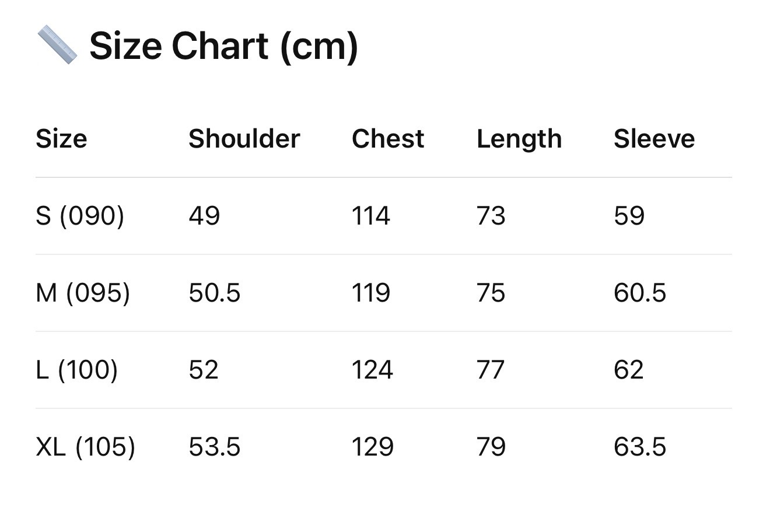
Task: Click the Size Chart (cm) heading
Action: point(223,45)
